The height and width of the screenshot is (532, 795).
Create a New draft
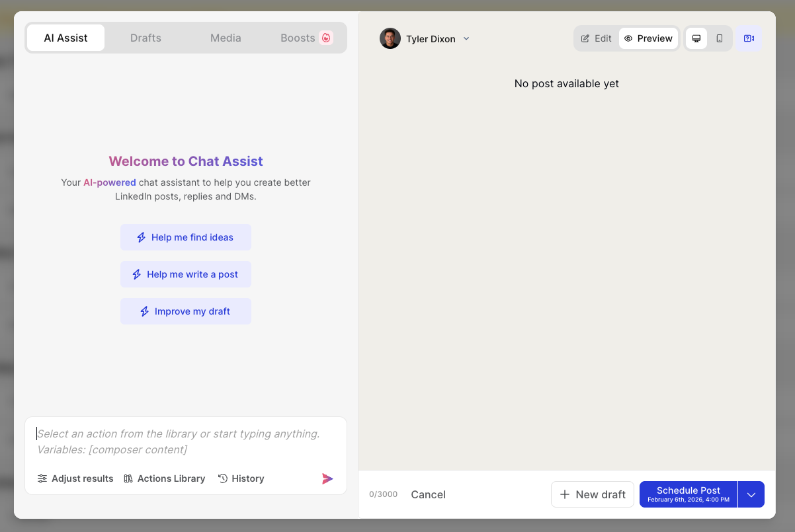(x=593, y=494)
